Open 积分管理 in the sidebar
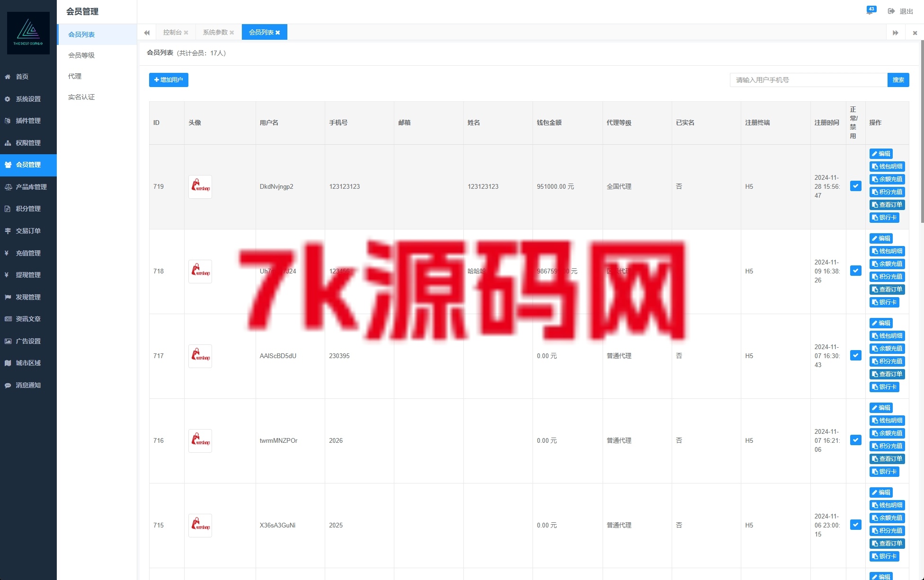The image size is (924, 580). (x=28, y=209)
